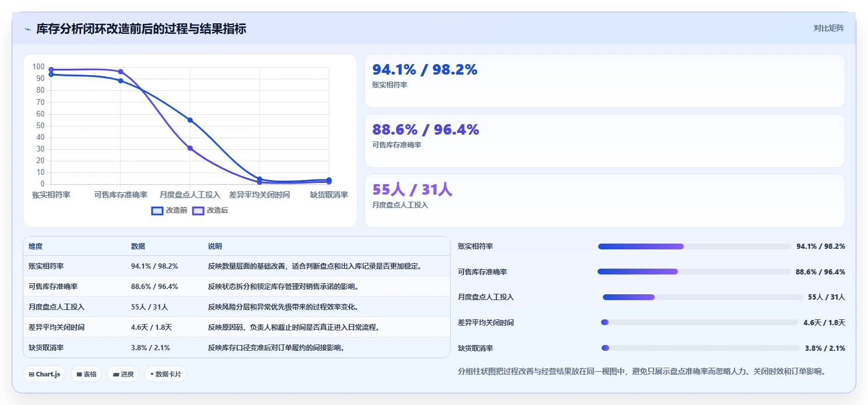Click the 缺货取消率 x-axis label in the chart
The height and width of the screenshot is (405, 868).
tap(329, 195)
